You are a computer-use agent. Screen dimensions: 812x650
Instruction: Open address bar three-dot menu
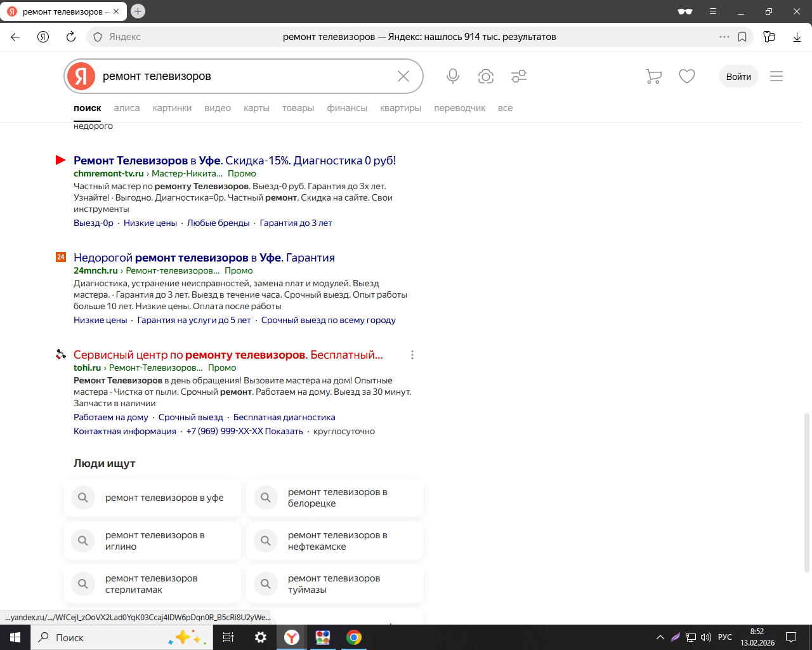coord(724,37)
